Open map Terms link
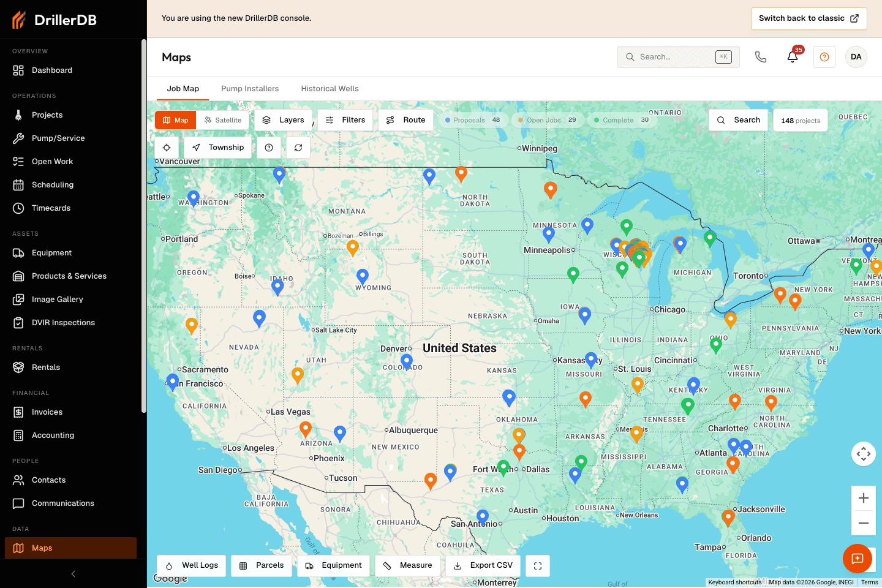This screenshot has width=882, height=588. 869,582
